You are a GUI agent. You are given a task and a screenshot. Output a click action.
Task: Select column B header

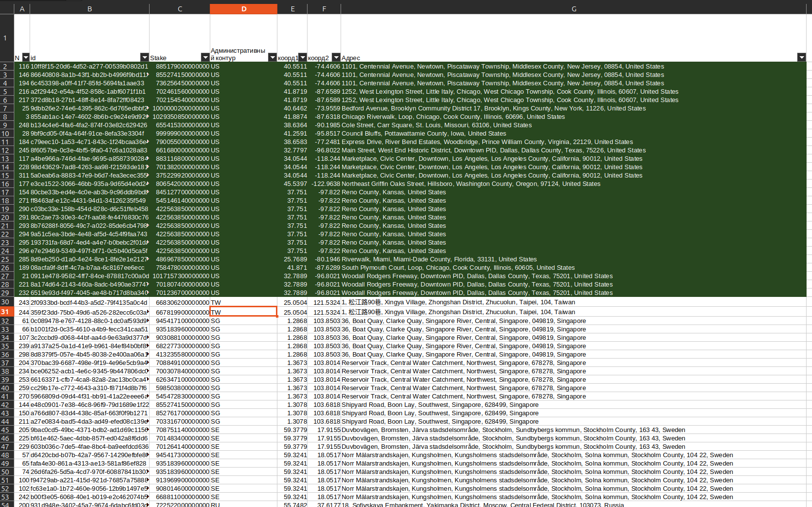point(89,9)
